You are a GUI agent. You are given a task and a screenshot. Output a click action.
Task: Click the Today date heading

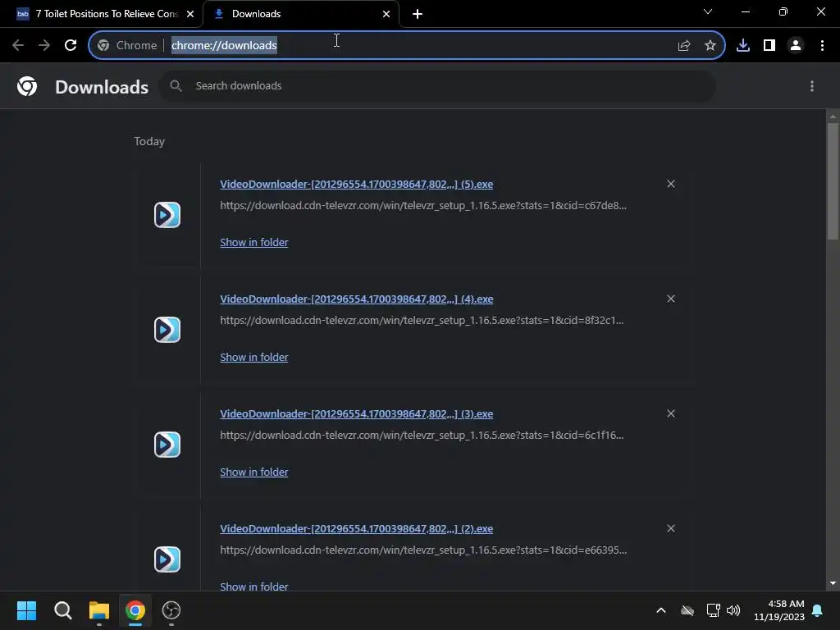149,141
